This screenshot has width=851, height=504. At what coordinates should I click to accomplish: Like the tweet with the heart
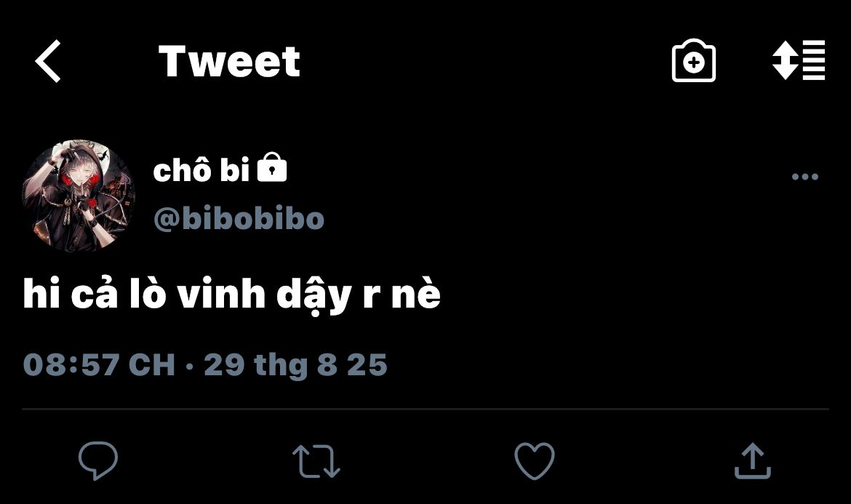point(535,460)
